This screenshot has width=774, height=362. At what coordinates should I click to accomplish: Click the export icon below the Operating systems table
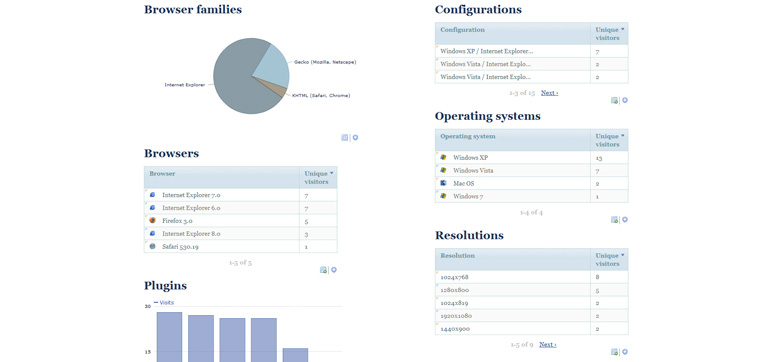pos(614,220)
